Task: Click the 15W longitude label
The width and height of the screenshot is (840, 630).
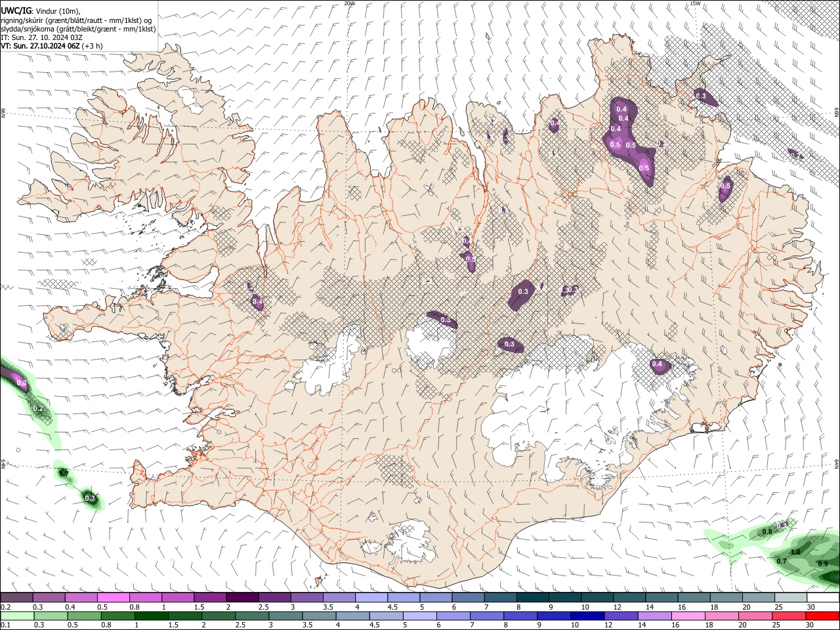Action: (695, 3)
